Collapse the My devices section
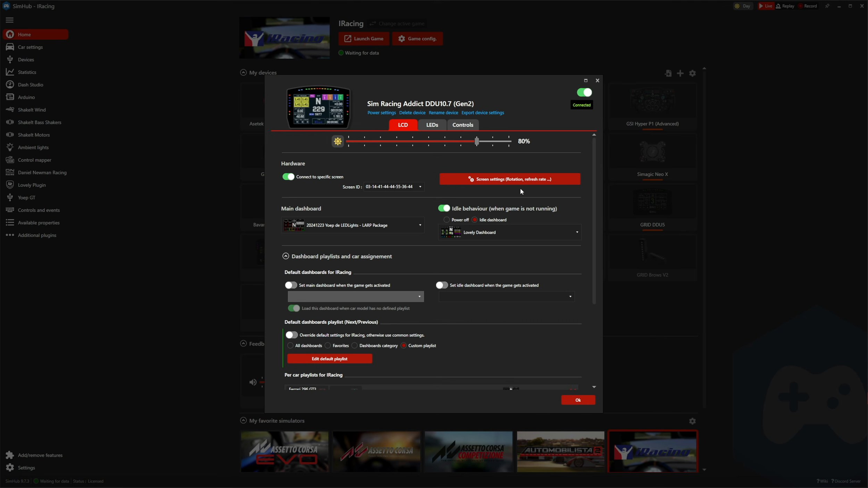The height and width of the screenshot is (488, 868). click(x=243, y=73)
